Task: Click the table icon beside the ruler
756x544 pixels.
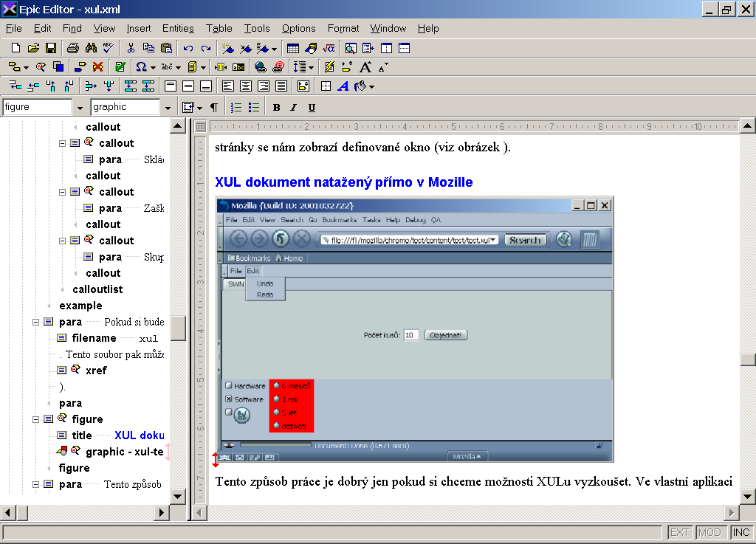Action: click(x=201, y=127)
